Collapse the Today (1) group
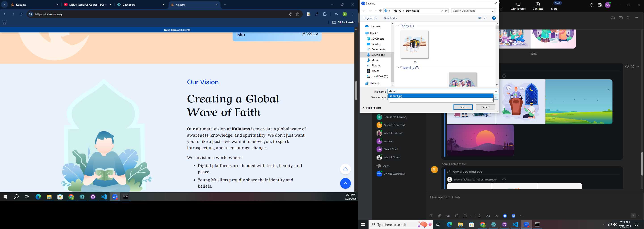Viewport: 644px width, 229px height. tap(398, 26)
